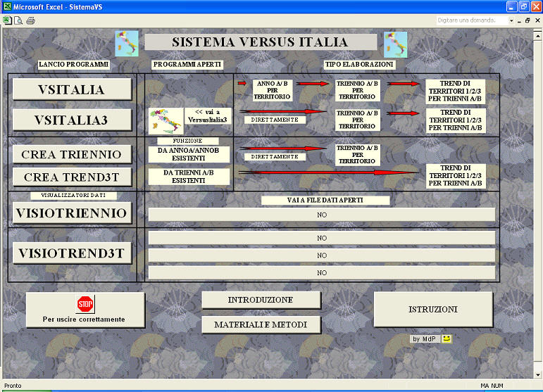Click CREA TRIENNIO-row 'DIRETTAMENTE' label
The width and height of the screenshot is (543, 392).
(x=275, y=157)
